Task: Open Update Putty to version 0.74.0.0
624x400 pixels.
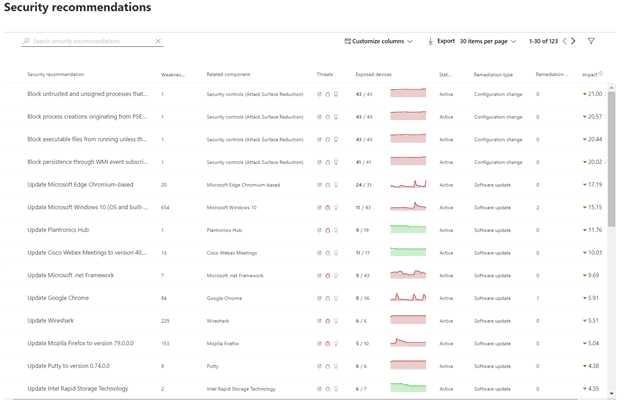Action: click(68, 366)
